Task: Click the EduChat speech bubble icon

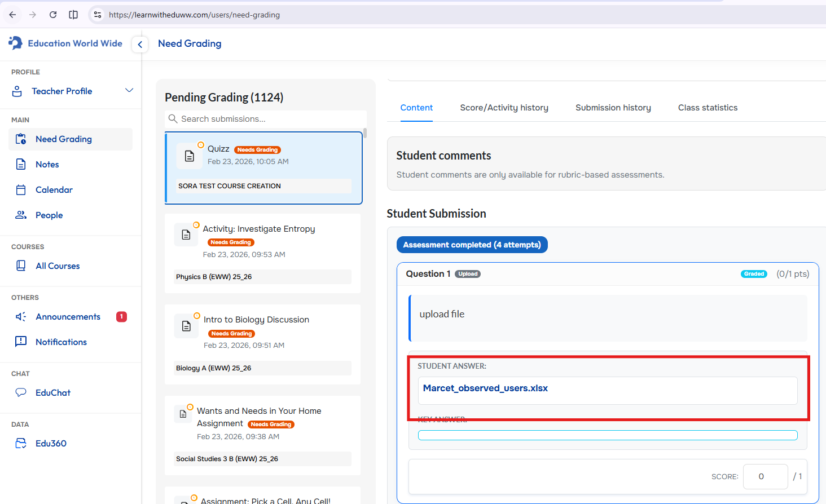Action: coord(21,392)
